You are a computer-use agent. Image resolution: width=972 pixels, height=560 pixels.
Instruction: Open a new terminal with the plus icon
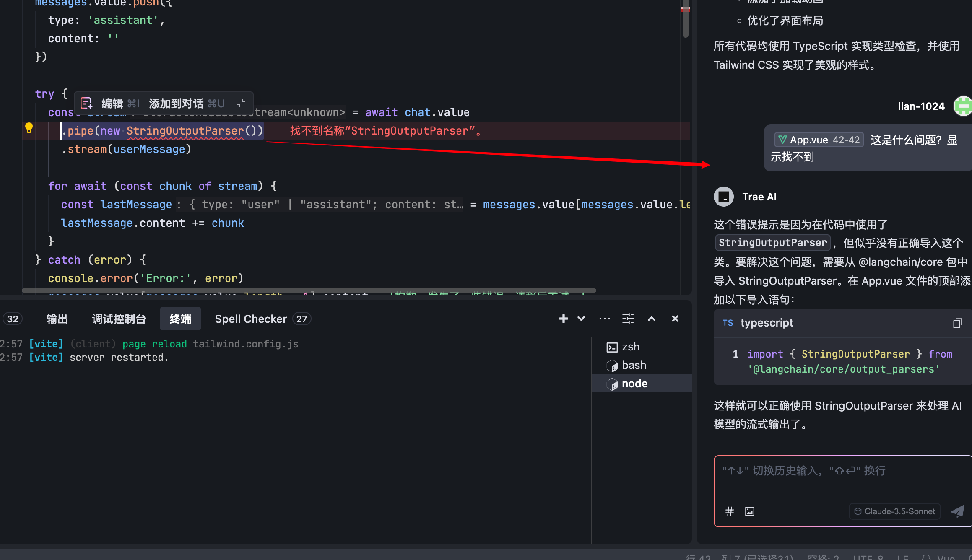coord(563,319)
